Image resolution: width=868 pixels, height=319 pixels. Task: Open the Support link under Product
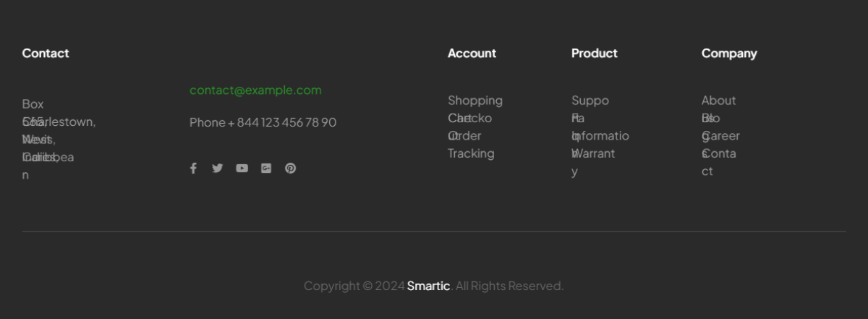pos(590,101)
